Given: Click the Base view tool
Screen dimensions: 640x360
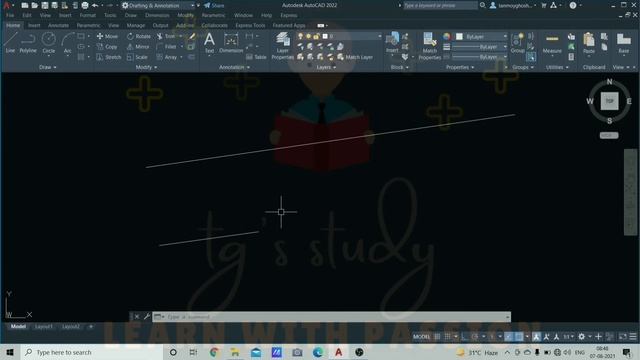Looking at the screenshot, I should coord(623,43).
